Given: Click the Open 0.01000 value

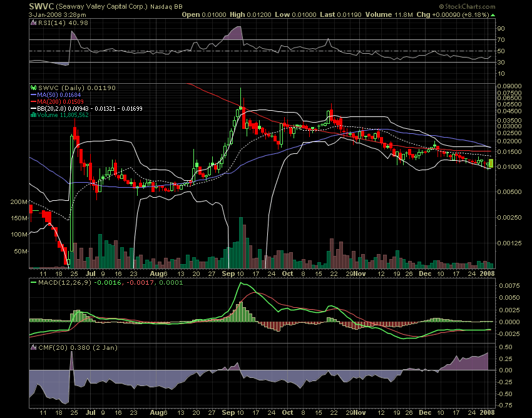Looking at the screenshot, I should 204,14.
